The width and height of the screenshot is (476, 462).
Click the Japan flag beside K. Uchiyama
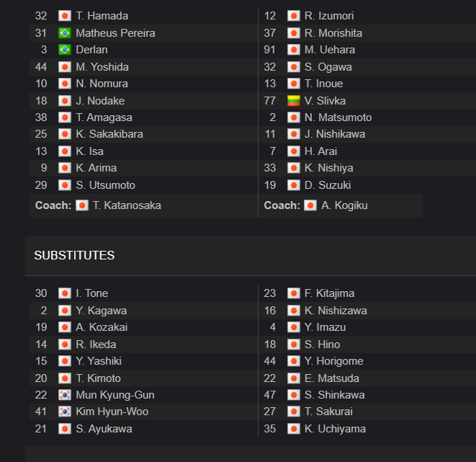[x=294, y=429]
